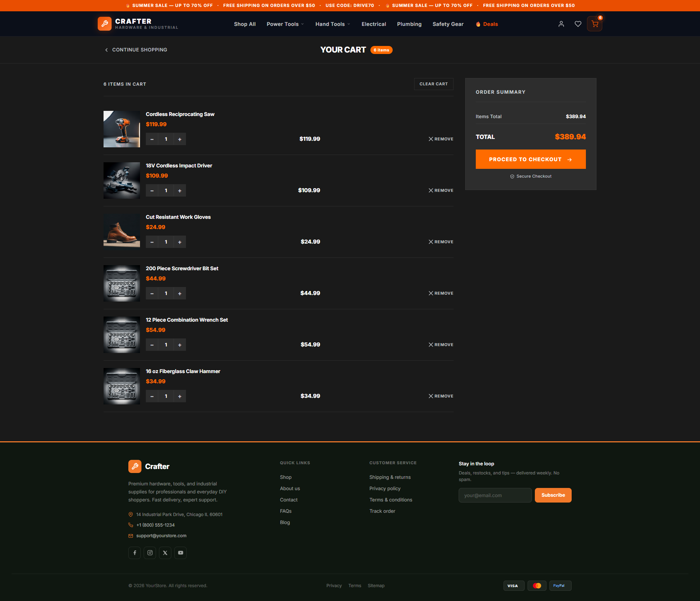Open the user account icon
Image resolution: width=700 pixels, height=601 pixels.
pos(561,24)
